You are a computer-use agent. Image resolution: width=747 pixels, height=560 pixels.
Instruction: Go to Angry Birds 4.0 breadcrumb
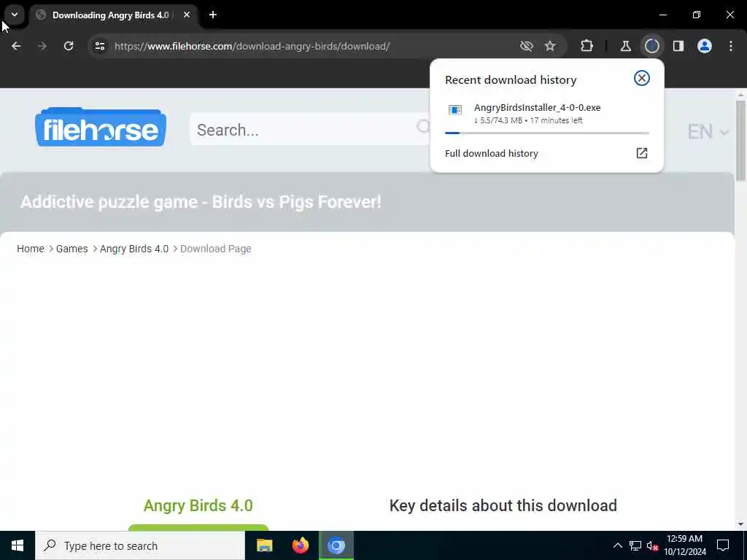click(x=134, y=249)
